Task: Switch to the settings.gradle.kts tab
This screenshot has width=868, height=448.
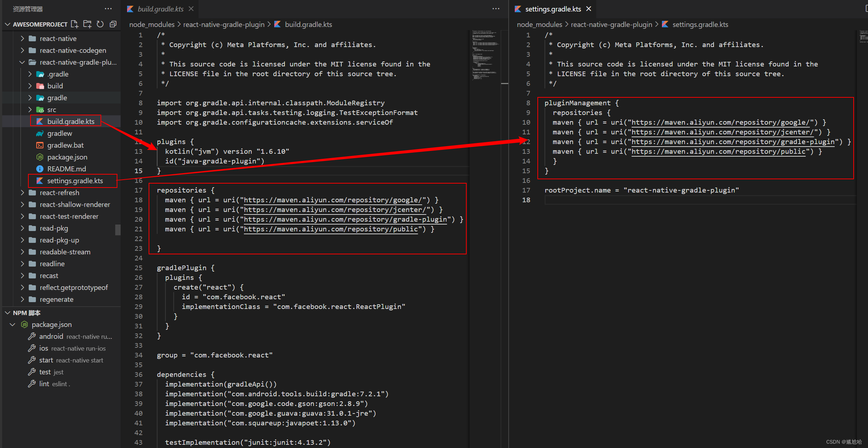Action: [x=552, y=9]
